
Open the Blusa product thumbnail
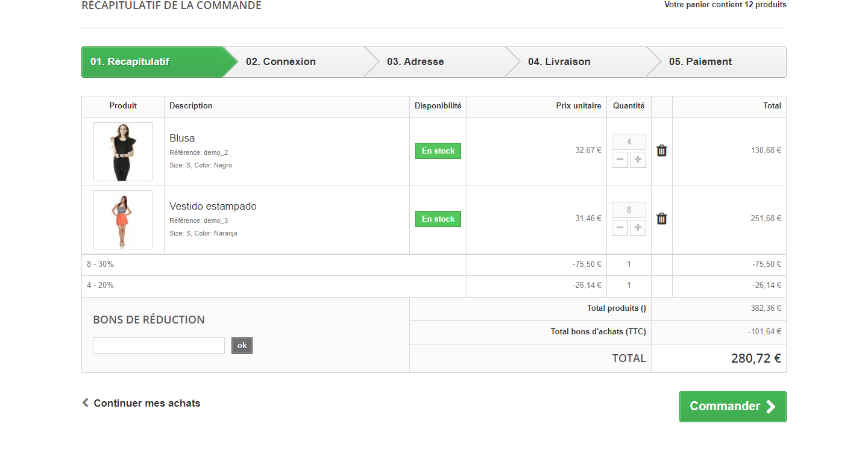click(123, 152)
